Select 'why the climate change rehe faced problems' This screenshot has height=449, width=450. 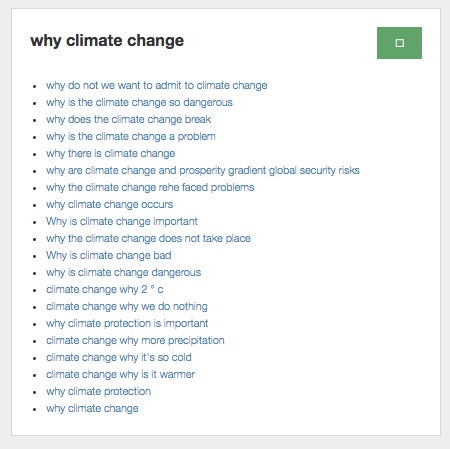tap(150, 187)
